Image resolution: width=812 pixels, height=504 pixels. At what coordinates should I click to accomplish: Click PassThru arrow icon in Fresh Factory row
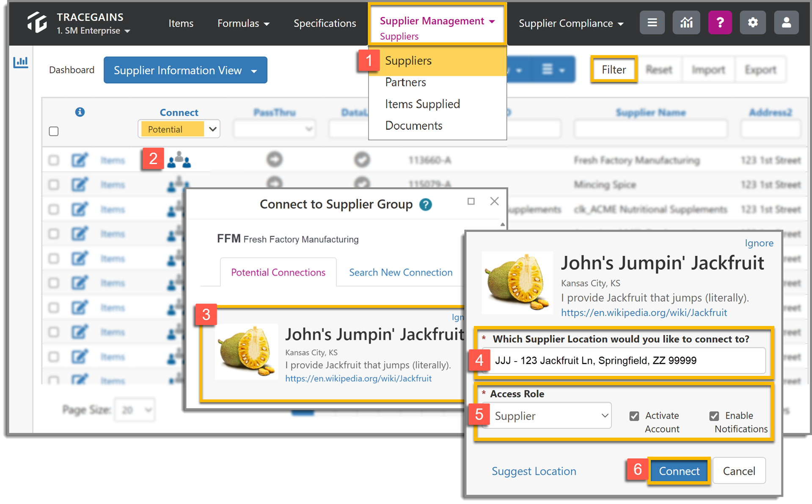coord(275,159)
